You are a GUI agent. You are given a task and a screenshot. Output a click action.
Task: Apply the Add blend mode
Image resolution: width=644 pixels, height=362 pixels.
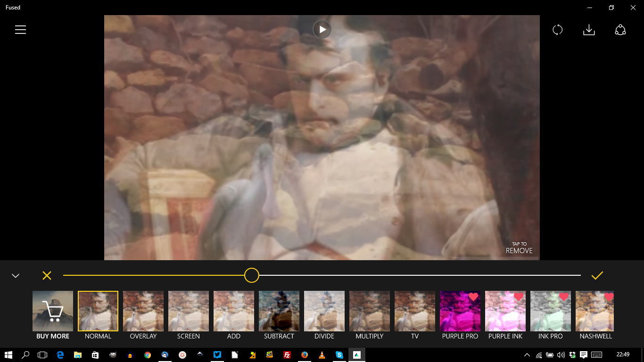(x=234, y=311)
